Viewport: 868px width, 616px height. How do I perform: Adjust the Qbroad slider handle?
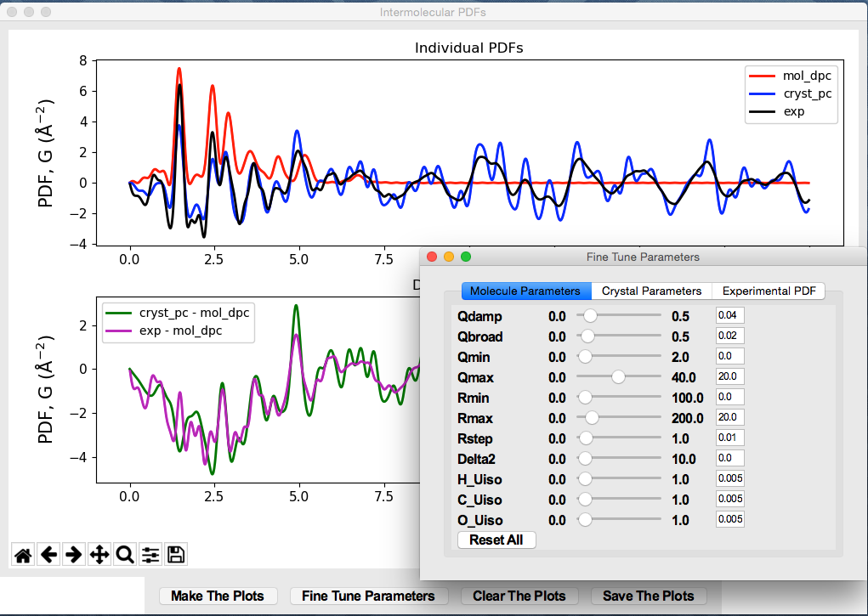[x=587, y=336]
